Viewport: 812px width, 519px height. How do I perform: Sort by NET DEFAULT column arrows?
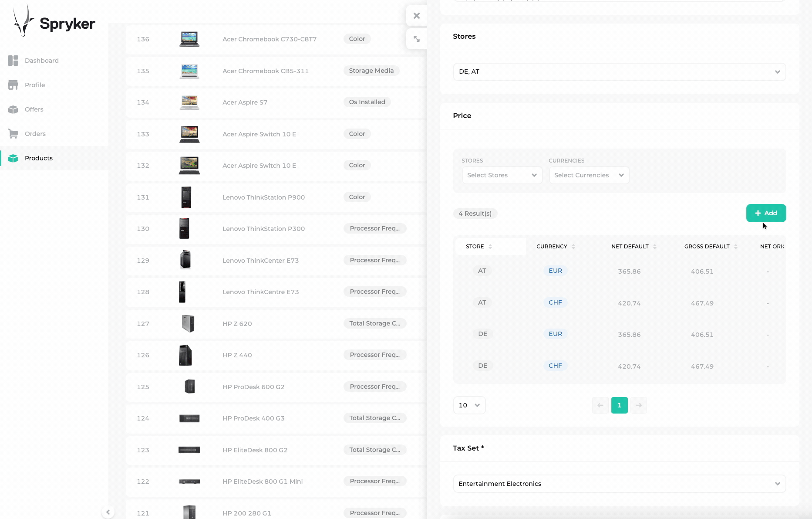pyautogui.click(x=655, y=247)
